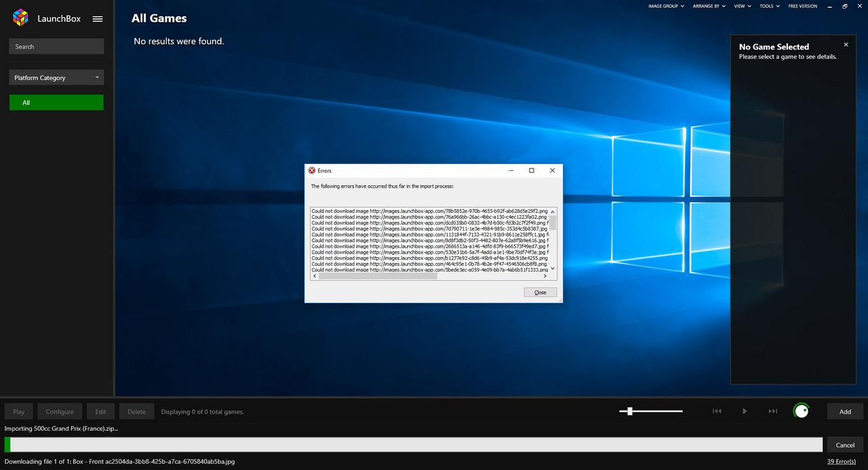Click the green volume knob

[x=802, y=411]
